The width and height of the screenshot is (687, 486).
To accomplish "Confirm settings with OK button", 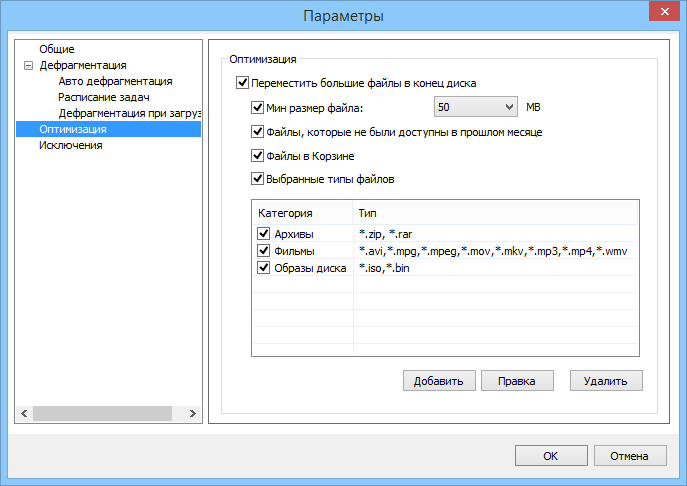I will [x=551, y=456].
